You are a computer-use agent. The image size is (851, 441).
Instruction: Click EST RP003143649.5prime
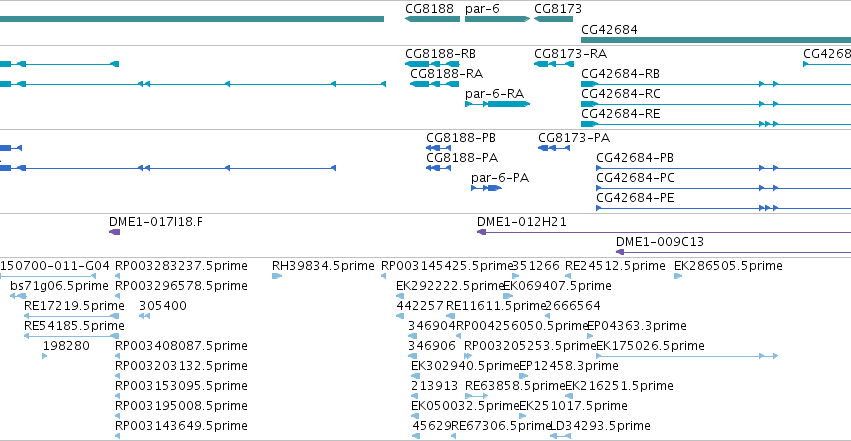click(118, 437)
